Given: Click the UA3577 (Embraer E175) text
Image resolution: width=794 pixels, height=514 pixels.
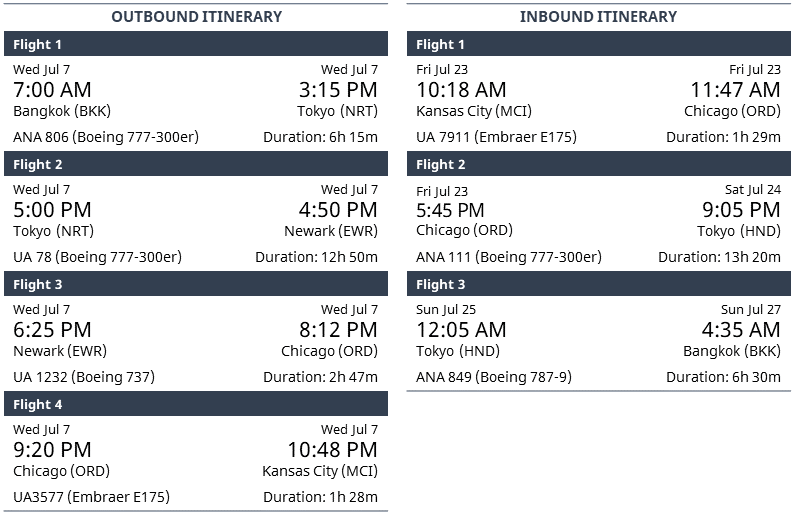Looking at the screenshot, I should pos(91,497).
